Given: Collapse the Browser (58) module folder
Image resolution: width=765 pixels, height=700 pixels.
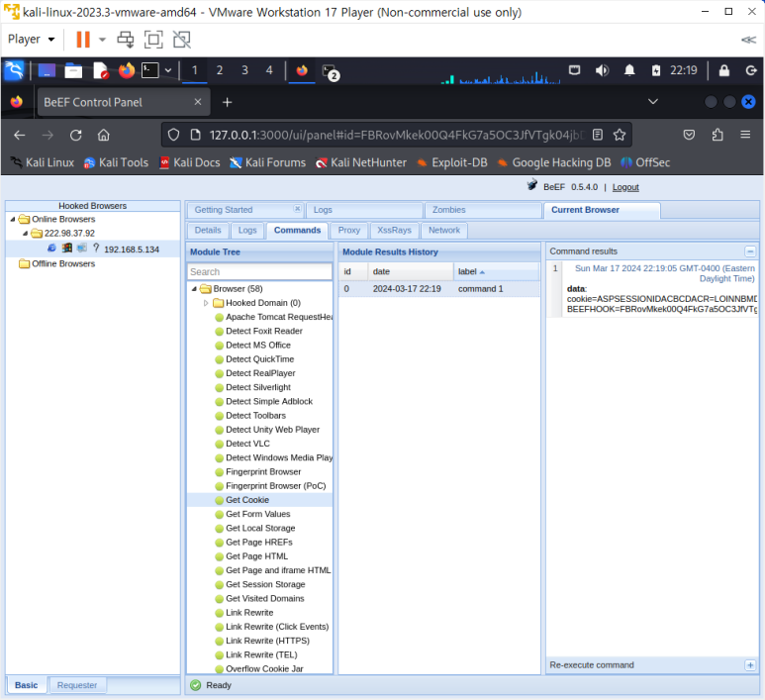Looking at the screenshot, I should 194,289.
